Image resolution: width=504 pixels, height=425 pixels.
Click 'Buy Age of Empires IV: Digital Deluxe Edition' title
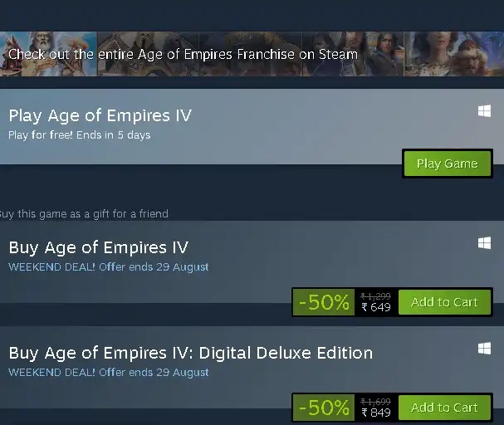click(190, 353)
